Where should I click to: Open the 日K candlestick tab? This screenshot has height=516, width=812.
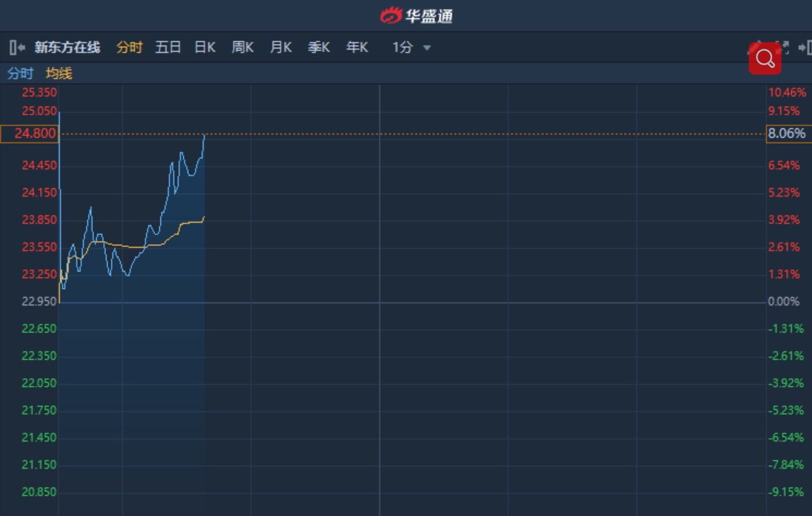[205, 48]
